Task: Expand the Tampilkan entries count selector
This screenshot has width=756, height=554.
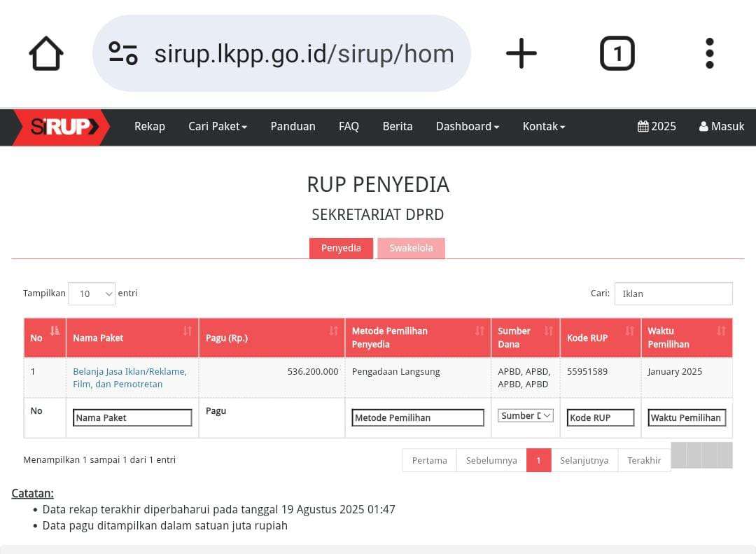Action: point(92,293)
